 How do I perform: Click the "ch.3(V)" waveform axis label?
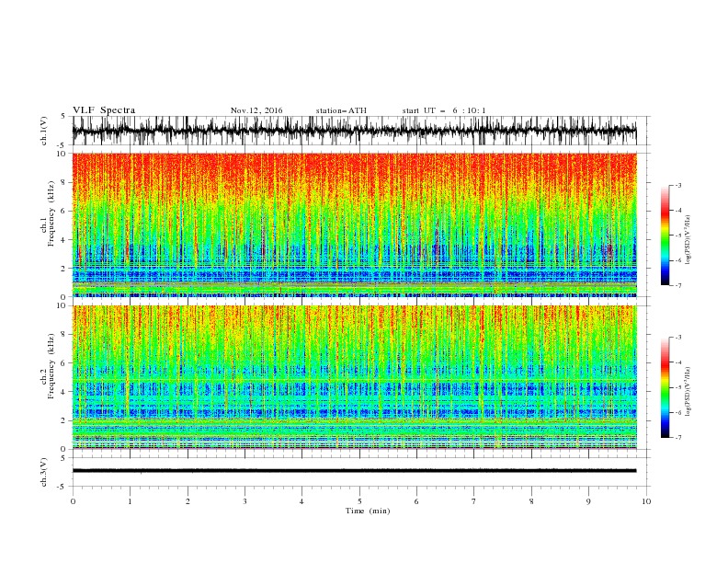point(44,472)
